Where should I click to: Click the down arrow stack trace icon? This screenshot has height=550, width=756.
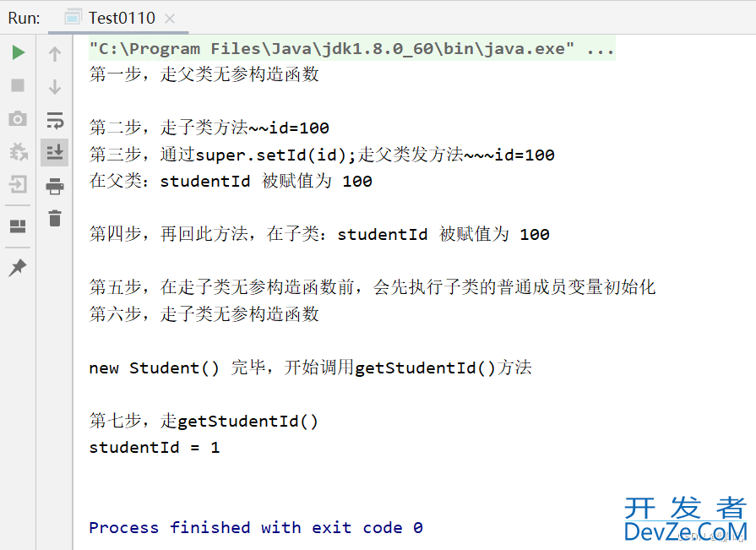(54, 87)
